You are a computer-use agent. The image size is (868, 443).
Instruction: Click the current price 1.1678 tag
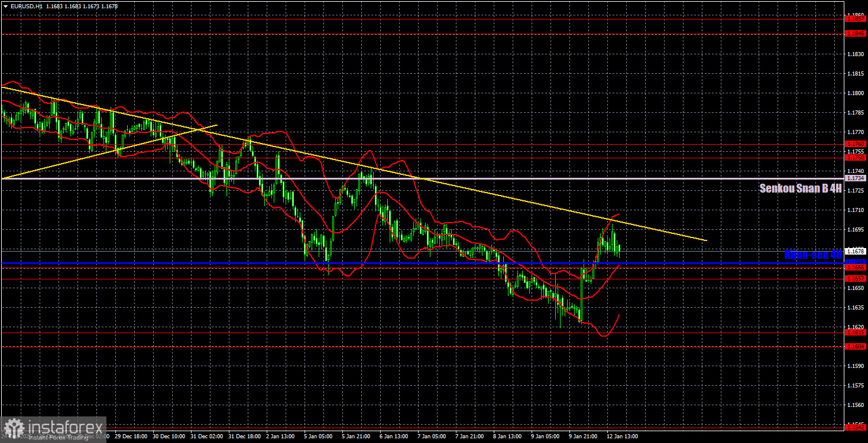pyautogui.click(x=856, y=251)
